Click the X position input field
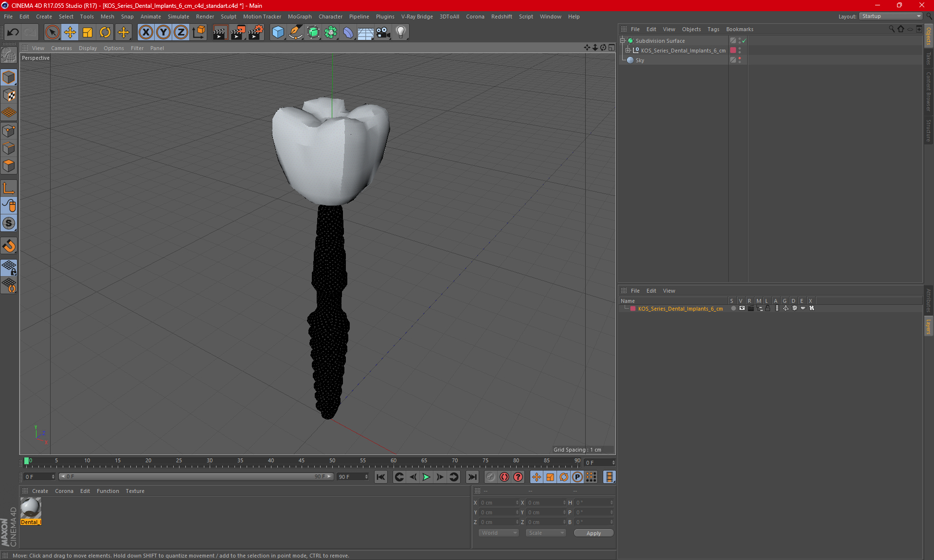 [499, 503]
